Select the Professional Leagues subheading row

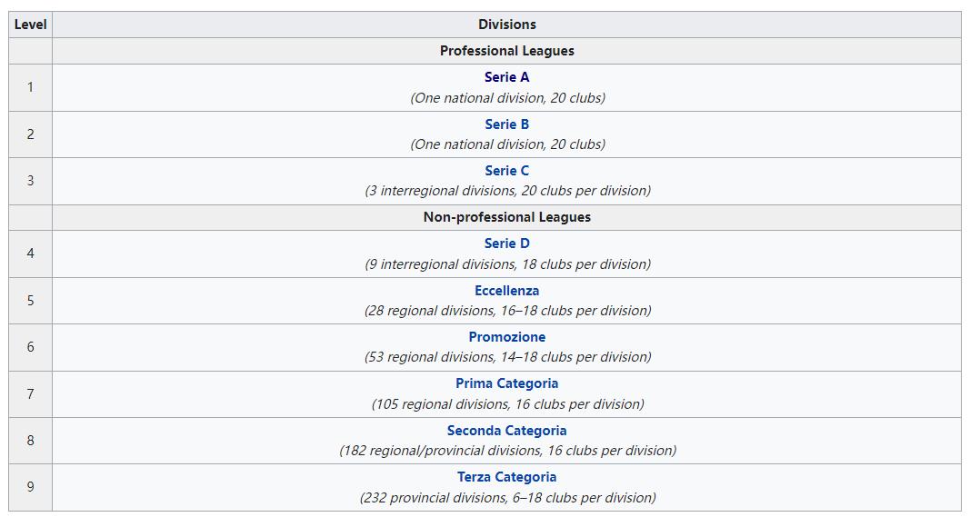(x=506, y=51)
